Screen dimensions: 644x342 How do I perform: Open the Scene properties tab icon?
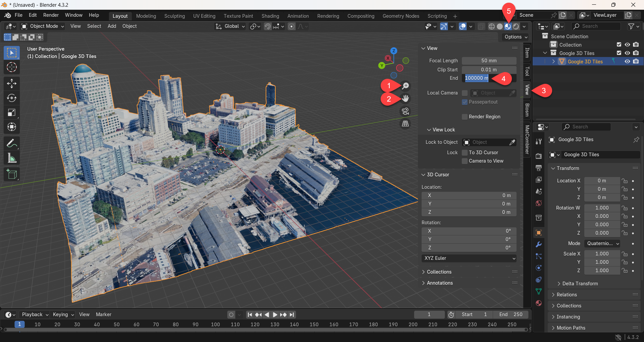pos(539,191)
